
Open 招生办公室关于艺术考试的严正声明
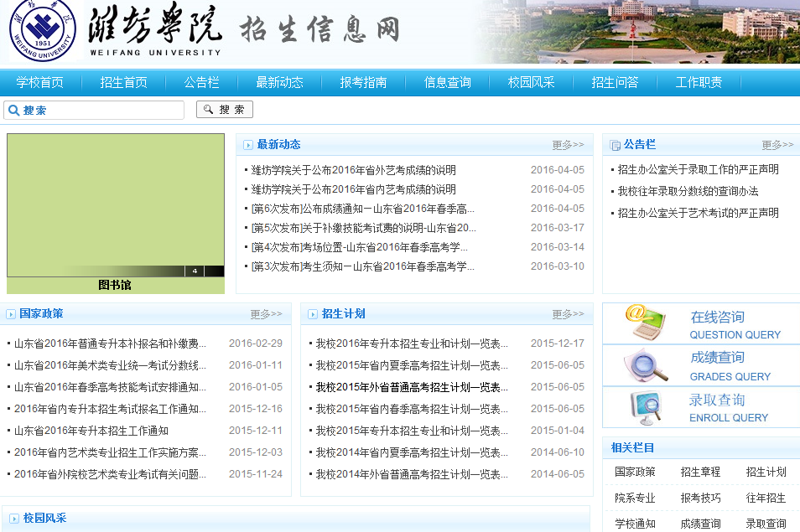pos(698,213)
